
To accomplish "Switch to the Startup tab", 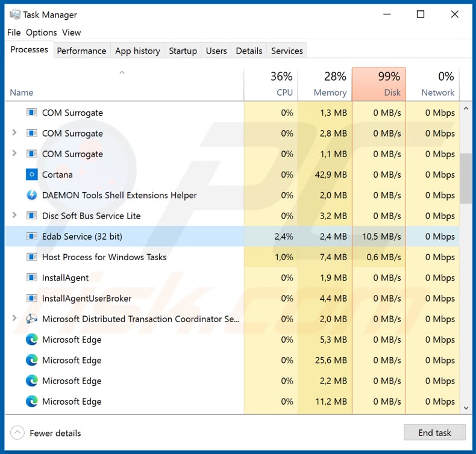I will pos(183,51).
